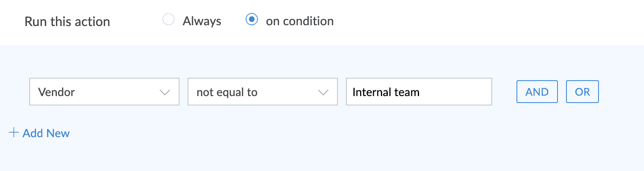Click the "Vendor" text in the field selector
The width and height of the screenshot is (644, 171).
point(56,92)
